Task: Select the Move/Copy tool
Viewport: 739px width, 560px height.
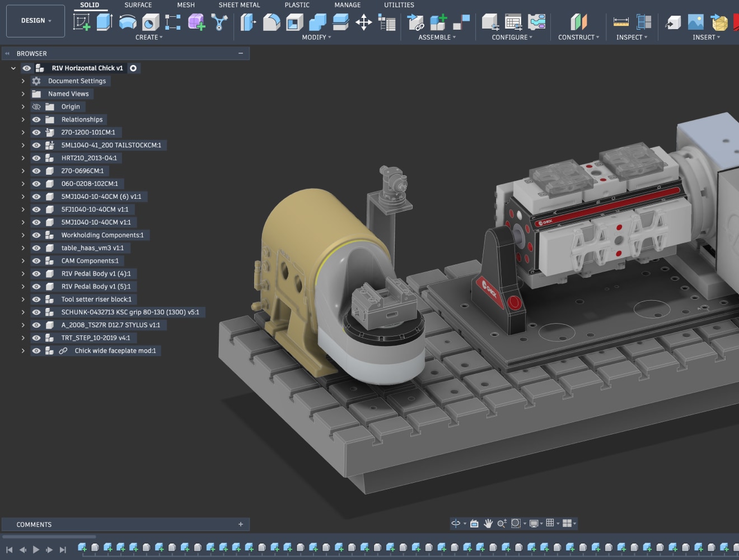Action: [364, 22]
